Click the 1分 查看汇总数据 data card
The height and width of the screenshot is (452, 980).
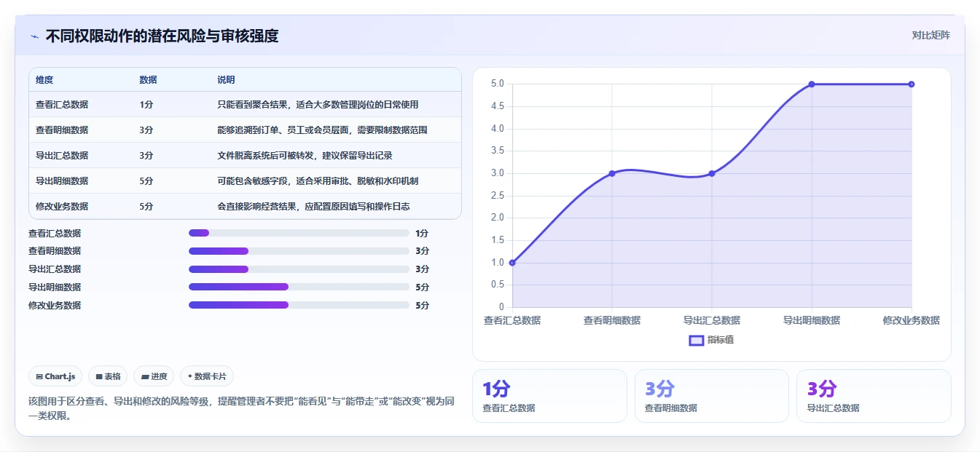549,396
